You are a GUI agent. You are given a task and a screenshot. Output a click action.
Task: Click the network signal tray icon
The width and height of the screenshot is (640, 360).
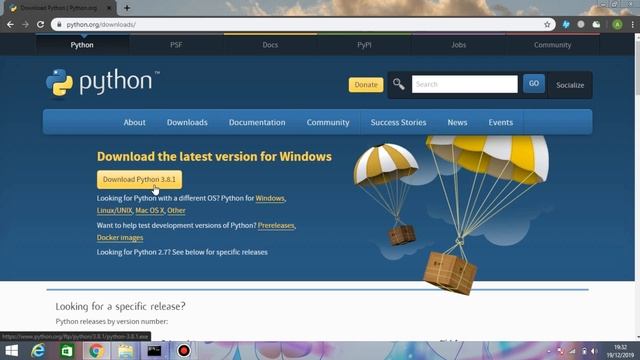point(572,351)
